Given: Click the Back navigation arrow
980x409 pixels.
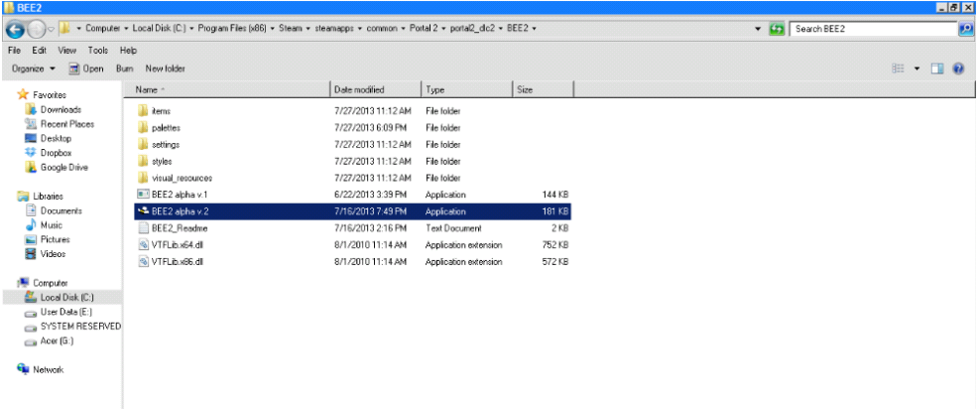Looking at the screenshot, I should (x=17, y=29).
